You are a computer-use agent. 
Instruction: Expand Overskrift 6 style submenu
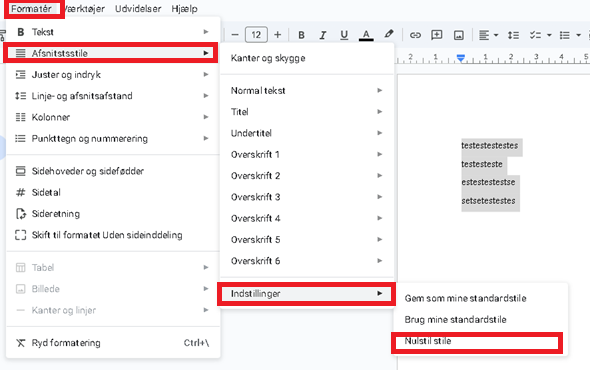point(307,261)
